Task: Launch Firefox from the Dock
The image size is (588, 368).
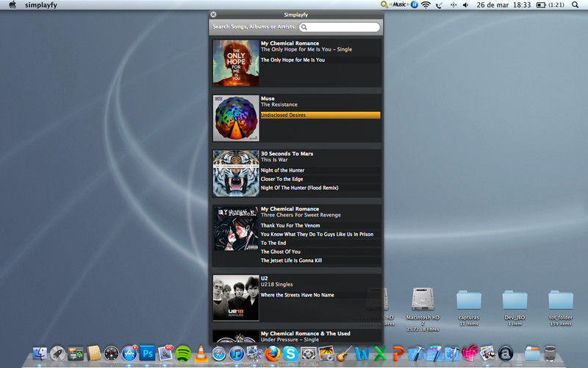Action: pyautogui.click(x=273, y=354)
